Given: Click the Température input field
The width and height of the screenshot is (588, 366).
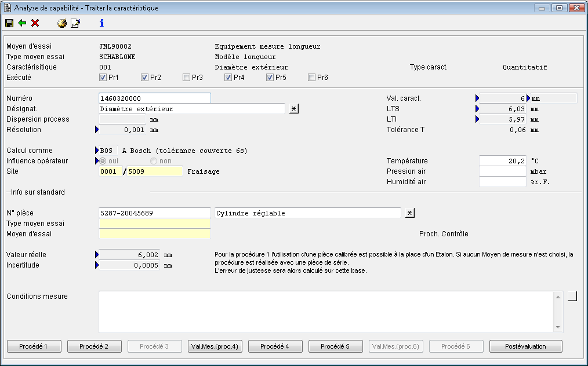Looking at the screenshot, I should coord(502,161).
